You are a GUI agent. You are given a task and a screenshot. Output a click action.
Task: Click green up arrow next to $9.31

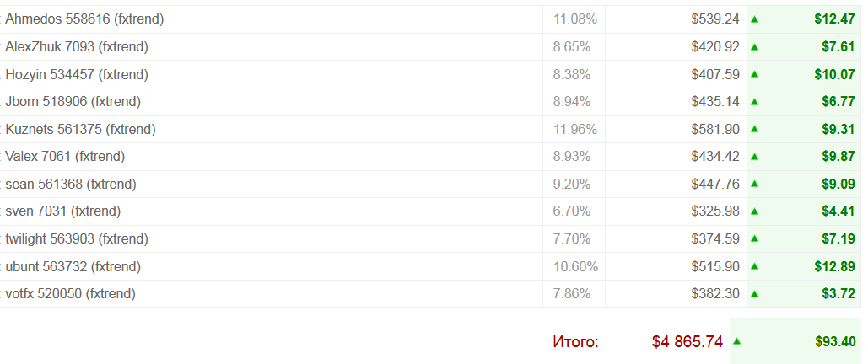pos(754,129)
